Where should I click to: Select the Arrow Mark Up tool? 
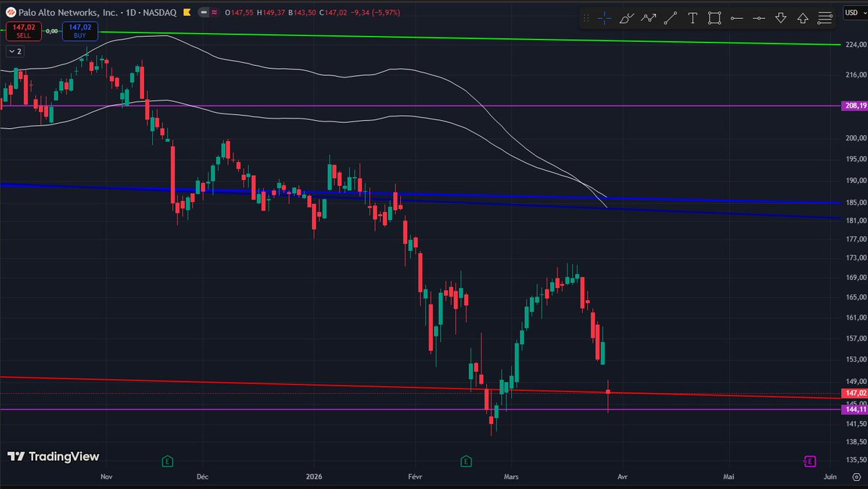point(803,18)
